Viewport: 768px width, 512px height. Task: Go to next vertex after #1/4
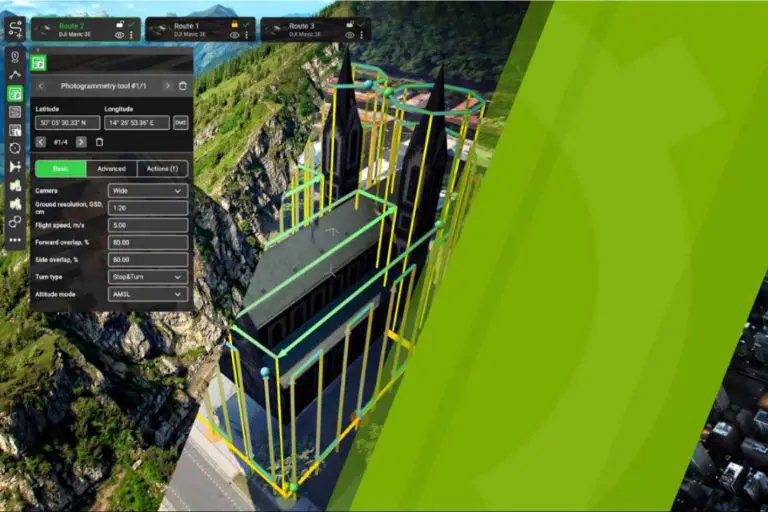click(x=81, y=142)
